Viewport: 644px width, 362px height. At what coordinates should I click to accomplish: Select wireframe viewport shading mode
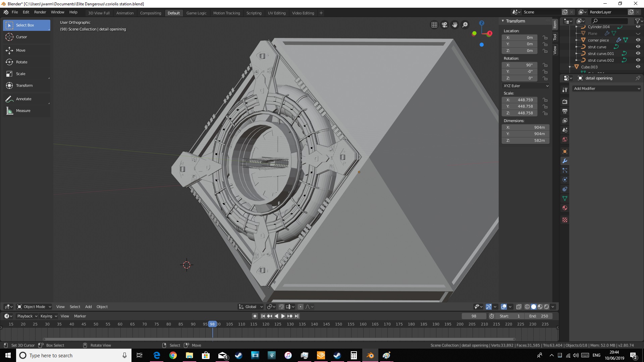tap(527, 307)
